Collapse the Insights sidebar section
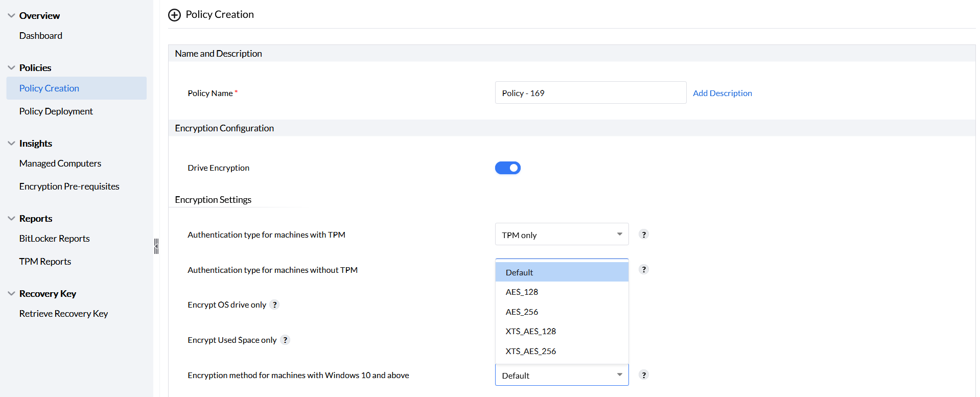The image size is (980, 397). (12, 144)
